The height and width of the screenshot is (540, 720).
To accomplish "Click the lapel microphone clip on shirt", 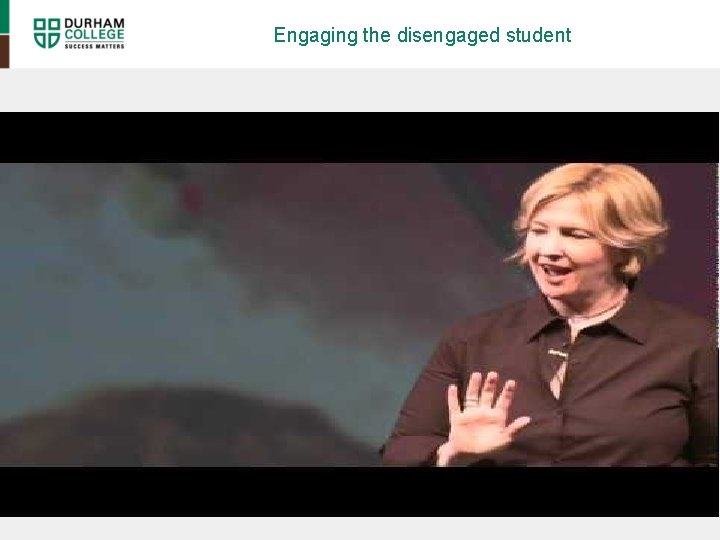I will click(x=557, y=354).
